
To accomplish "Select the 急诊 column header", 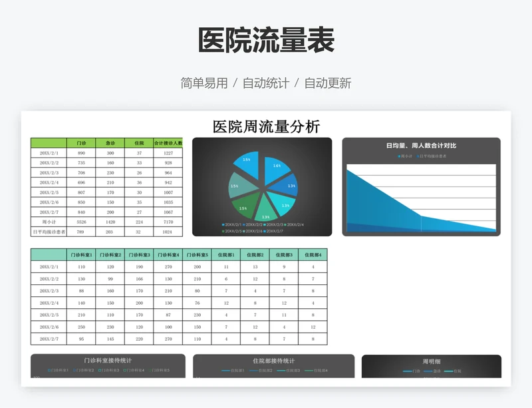I will point(110,143).
